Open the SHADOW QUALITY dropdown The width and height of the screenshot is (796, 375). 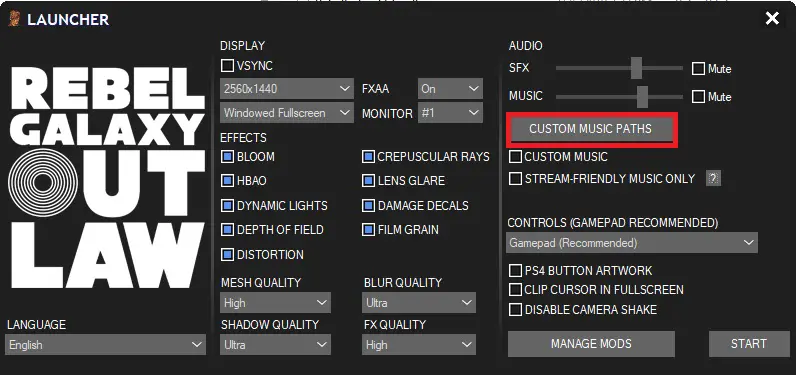pyautogui.click(x=276, y=345)
